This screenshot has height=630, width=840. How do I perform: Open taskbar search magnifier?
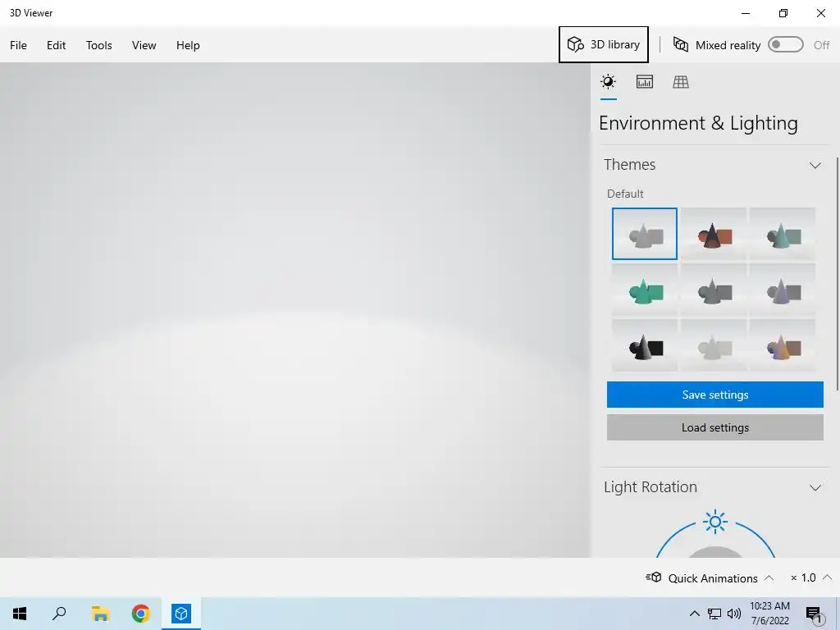tap(59, 614)
